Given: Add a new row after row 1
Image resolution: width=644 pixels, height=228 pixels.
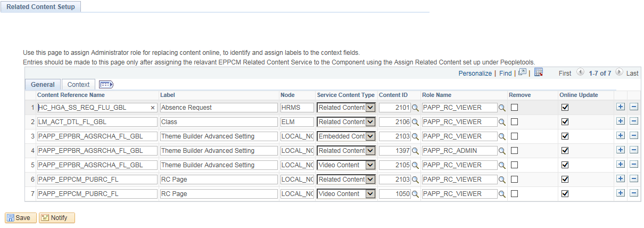Looking at the screenshot, I should click(620, 107).
